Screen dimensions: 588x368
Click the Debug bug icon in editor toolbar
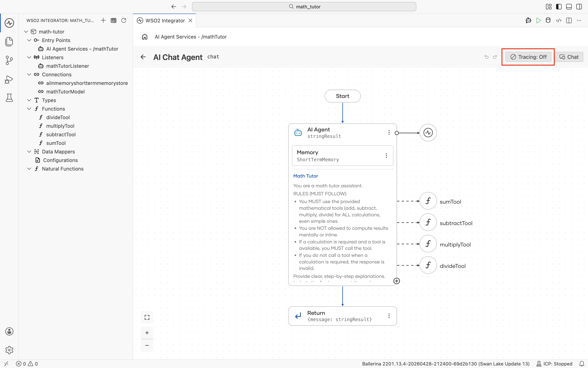click(x=548, y=20)
